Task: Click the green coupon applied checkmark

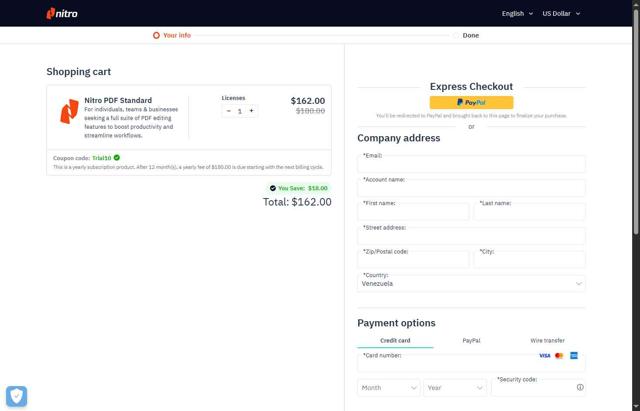Action: point(117,158)
